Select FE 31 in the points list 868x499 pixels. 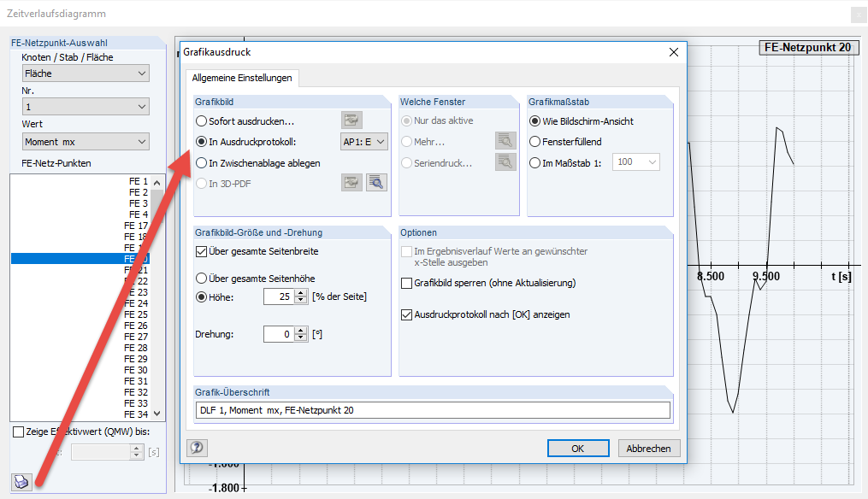[x=80, y=381]
